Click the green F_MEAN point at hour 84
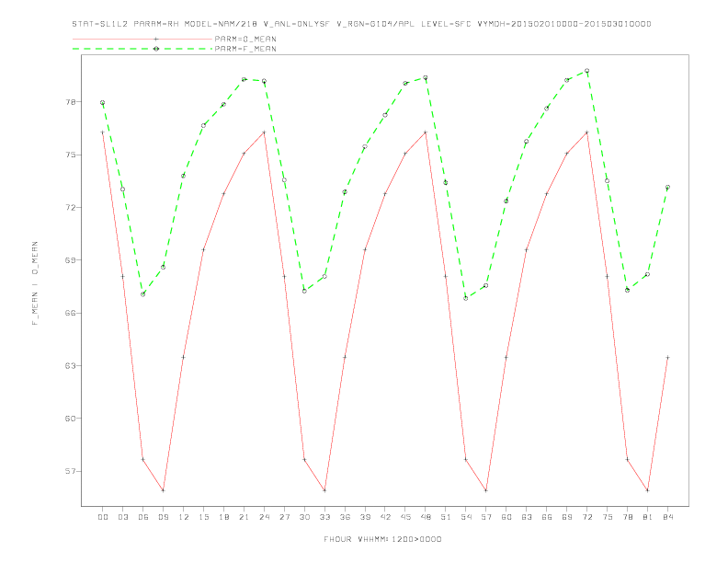This screenshot has width=728, height=563. click(667, 187)
